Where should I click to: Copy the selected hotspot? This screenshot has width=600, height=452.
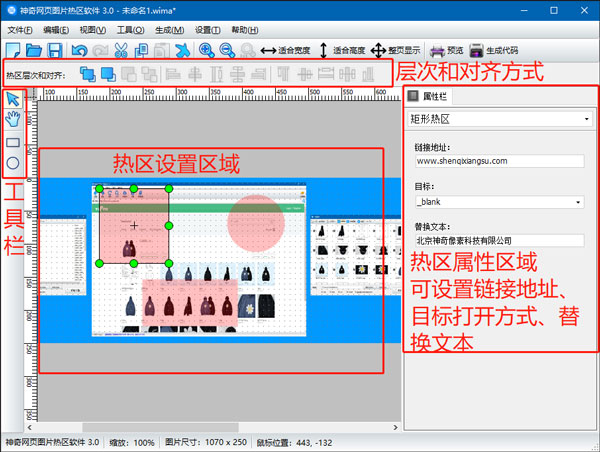click(x=141, y=50)
